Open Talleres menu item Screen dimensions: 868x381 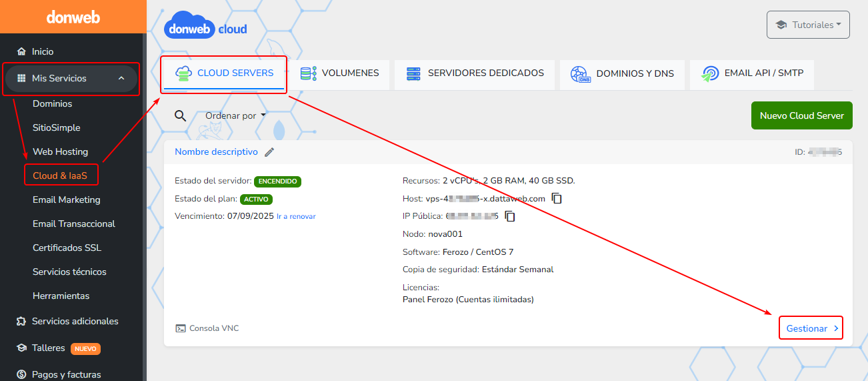(x=49, y=348)
